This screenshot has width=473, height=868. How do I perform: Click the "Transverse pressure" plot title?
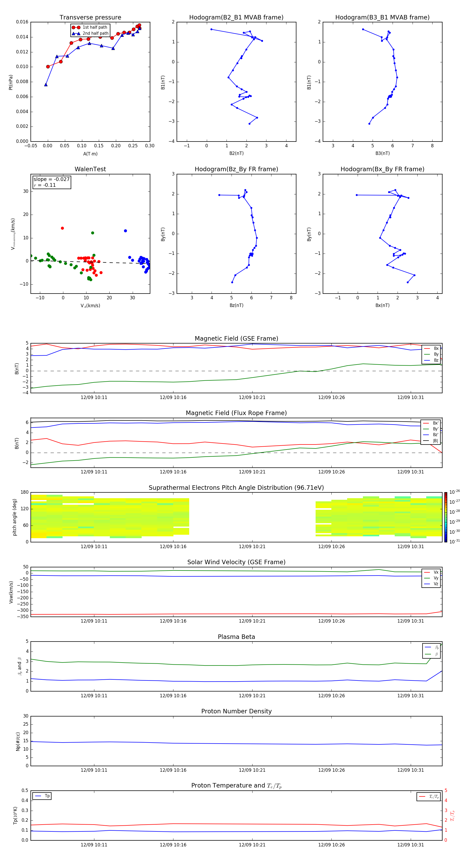coord(90,18)
